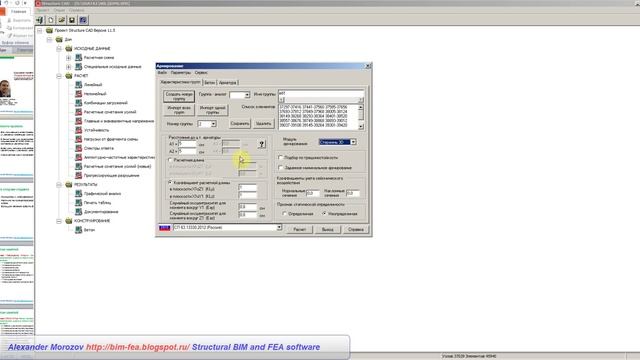Click the Устойчивость icon

78,130
